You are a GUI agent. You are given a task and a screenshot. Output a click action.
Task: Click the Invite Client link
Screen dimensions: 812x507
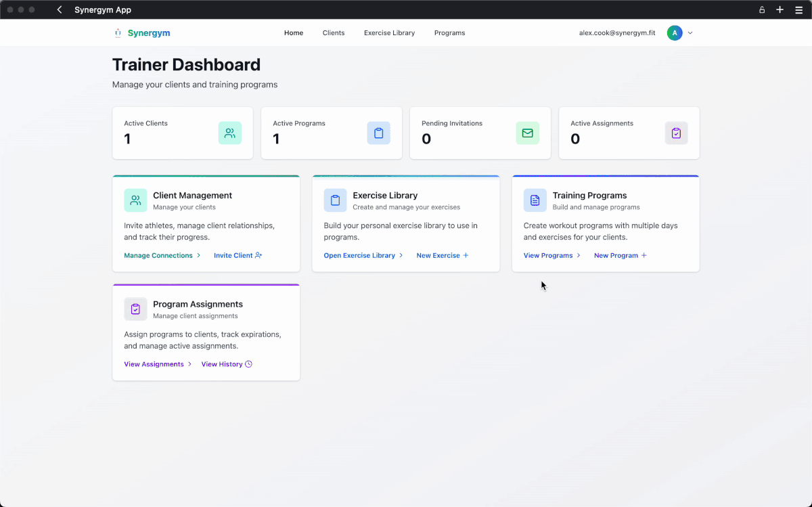coord(238,255)
